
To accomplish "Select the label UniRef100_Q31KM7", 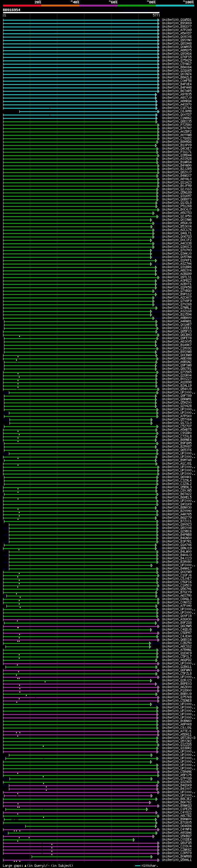I will coord(177,196).
